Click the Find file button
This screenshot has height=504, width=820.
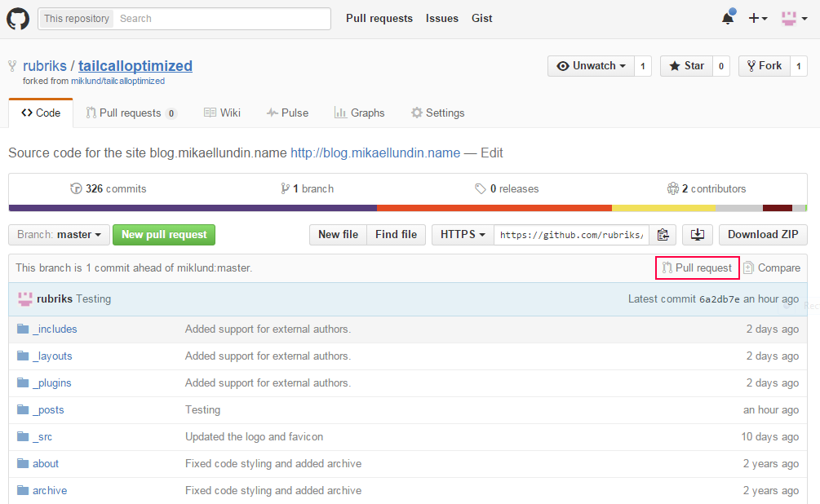(x=396, y=235)
